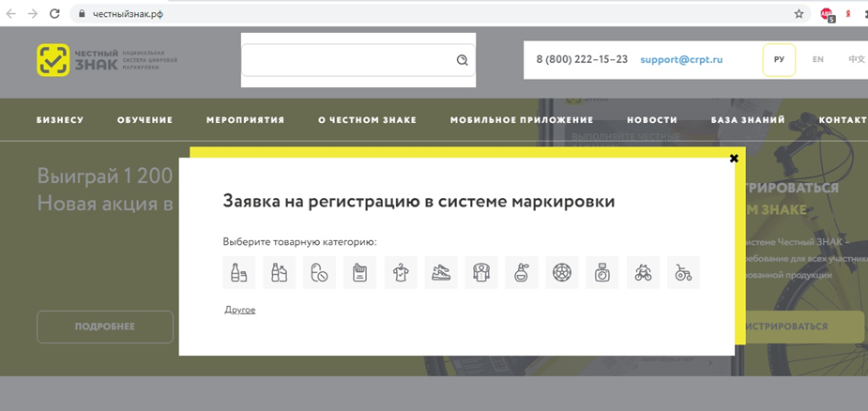Click the site security padlock icon

83,14
